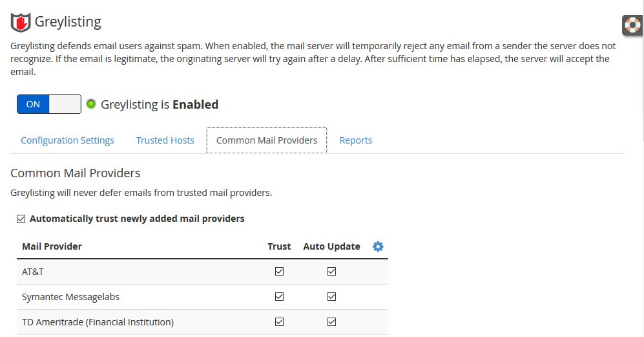Viewport: 644px width, 337px height.
Task: Disable Auto Update for TD Ameritrade
Action: click(331, 321)
